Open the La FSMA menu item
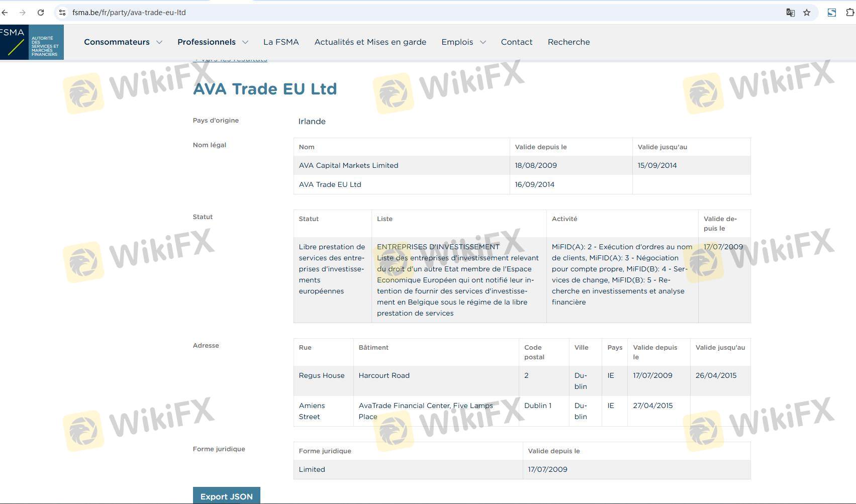Screen dimensions: 856x504 coord(281,42)
